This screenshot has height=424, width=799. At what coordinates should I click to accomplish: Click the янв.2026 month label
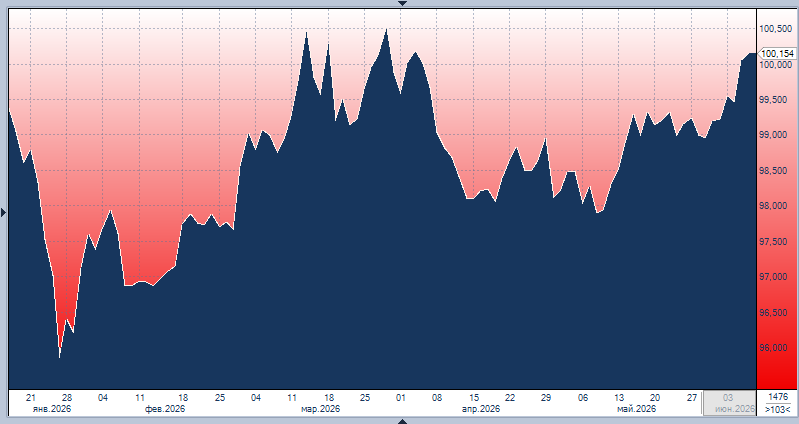pyautogui.click(x=52, y=409)
